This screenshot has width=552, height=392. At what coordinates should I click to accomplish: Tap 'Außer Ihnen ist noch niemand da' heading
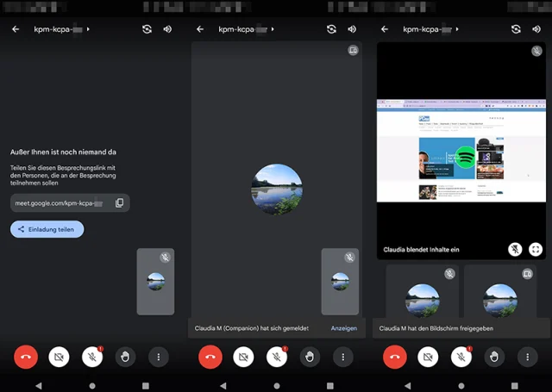point(63,152)
